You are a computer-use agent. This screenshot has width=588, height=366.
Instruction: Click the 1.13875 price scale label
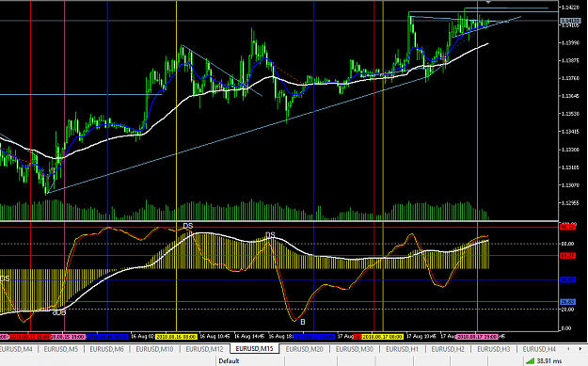click(570, 60)
